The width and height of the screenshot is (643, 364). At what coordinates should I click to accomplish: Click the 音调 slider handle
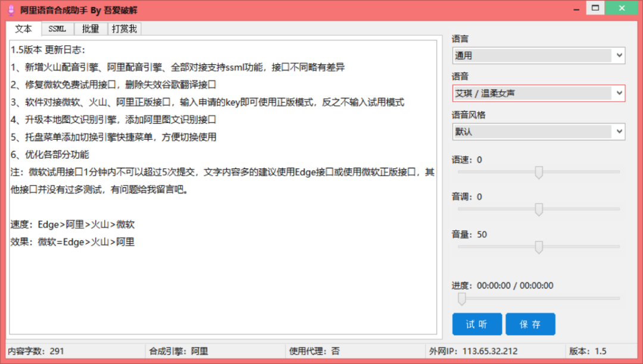(x=539, y=209)
